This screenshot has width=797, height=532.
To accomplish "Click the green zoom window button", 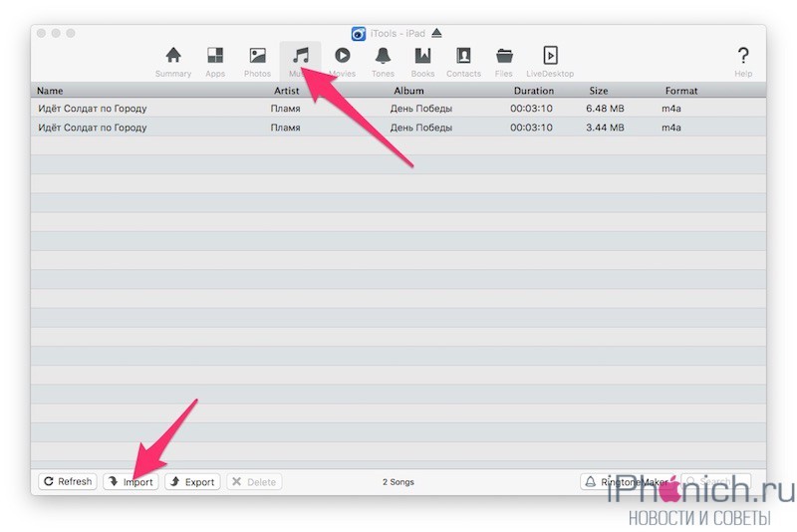I will [x=71, y=33].
